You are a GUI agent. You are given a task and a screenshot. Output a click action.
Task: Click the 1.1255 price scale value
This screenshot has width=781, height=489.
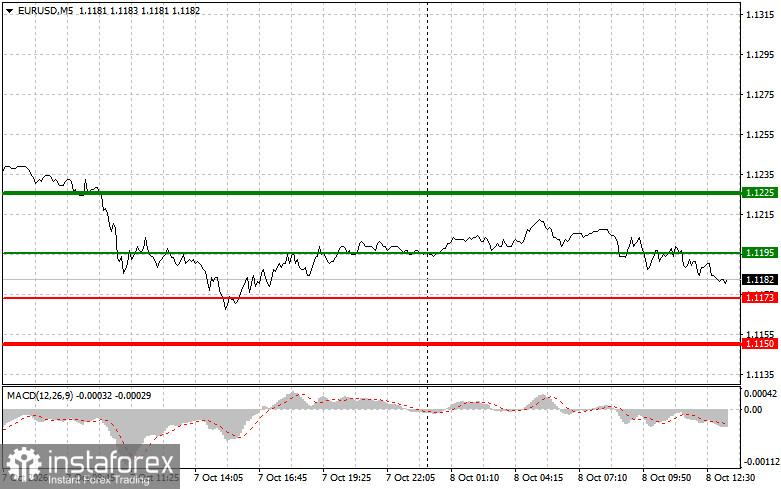click(x=760, y=134)
